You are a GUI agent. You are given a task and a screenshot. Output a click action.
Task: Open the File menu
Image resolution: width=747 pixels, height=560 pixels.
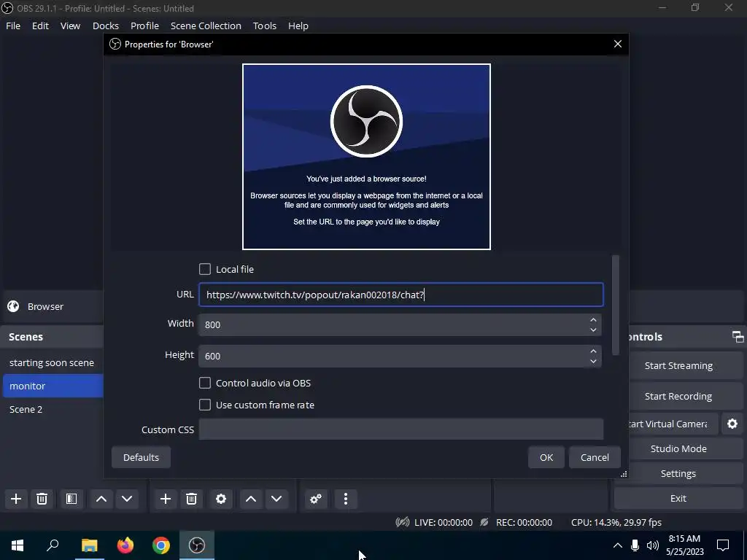(x=13, y=26)
